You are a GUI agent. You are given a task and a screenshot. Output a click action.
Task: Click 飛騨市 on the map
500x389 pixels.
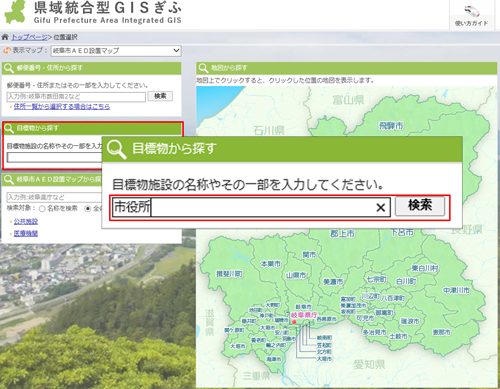point(391,126)
